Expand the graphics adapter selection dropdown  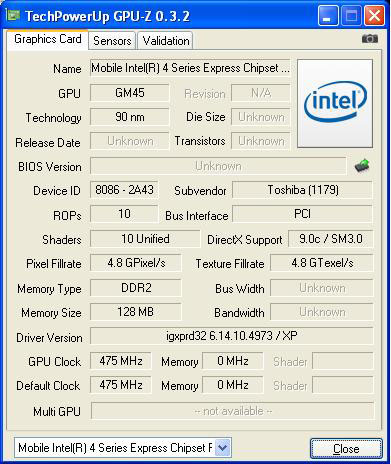click(x=223, y=447)
